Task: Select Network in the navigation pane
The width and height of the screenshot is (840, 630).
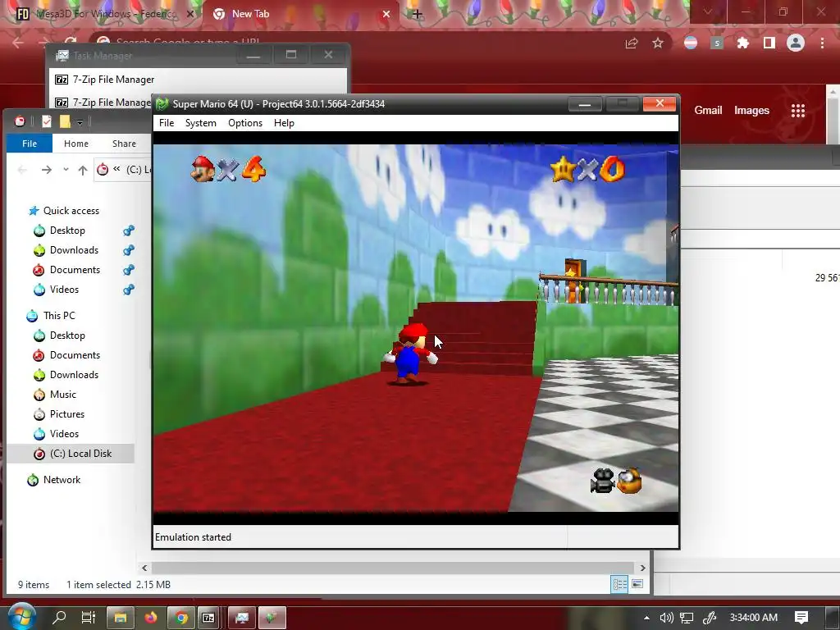Action: point(62,480)
